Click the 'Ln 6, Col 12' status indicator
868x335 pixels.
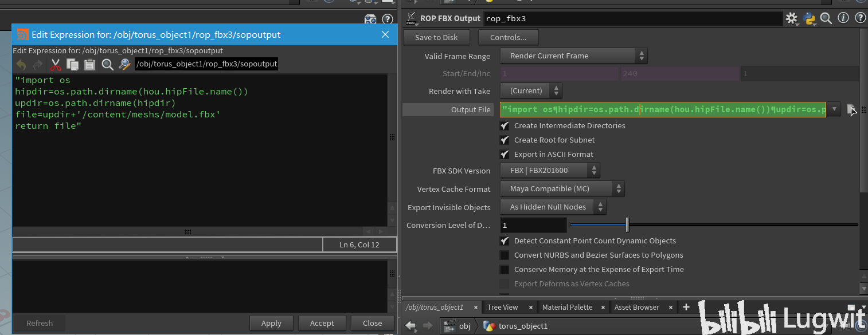(x=359, y=245)
